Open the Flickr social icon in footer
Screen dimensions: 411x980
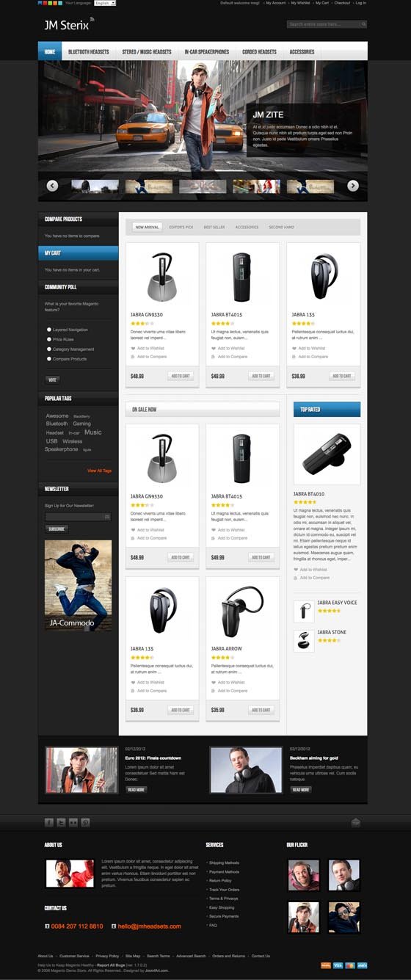(73, 822)
